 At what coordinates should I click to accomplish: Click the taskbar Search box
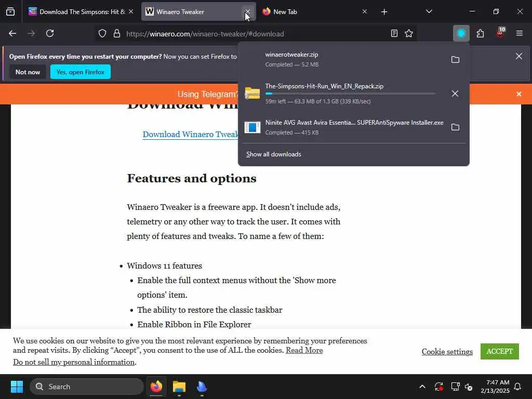pyautogui.click(x=87, y=387)
